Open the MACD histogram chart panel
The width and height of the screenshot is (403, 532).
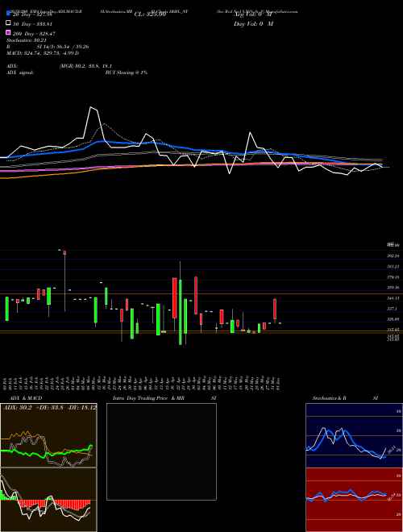[48, 500]
